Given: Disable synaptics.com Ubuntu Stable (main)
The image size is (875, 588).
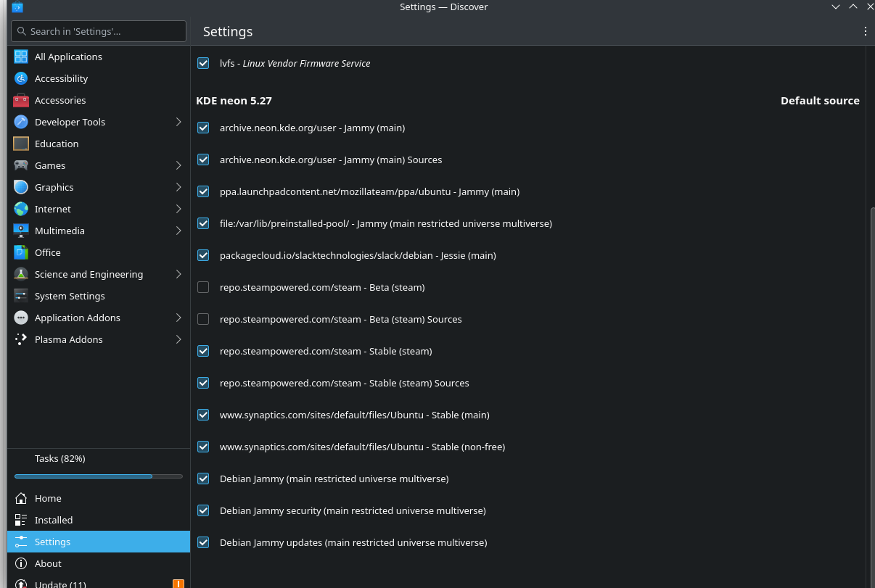Looking at the screenshot, I should (x=203, y=415).
